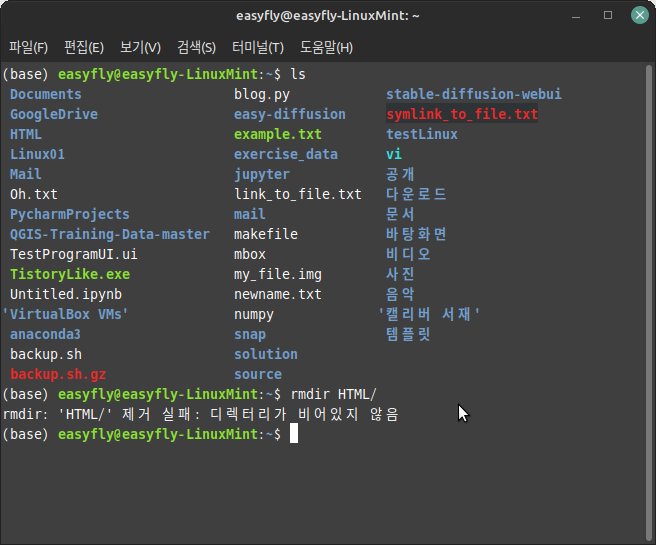
Task: Click the testLinux directory name
Action: (x=422, y=134)
